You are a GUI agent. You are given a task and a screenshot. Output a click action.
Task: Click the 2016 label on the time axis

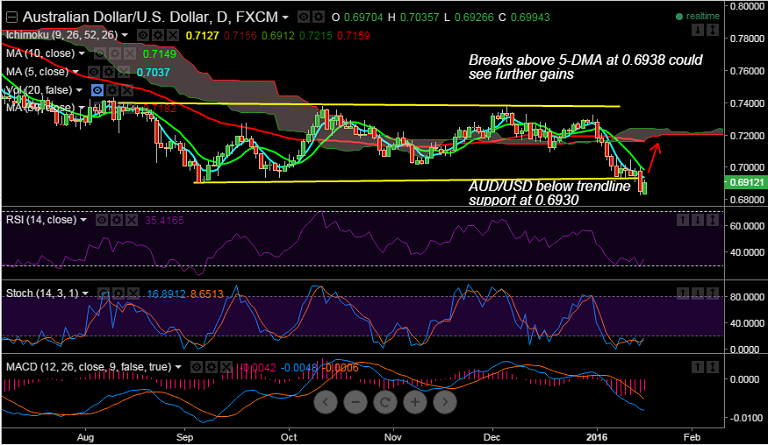(x=597, y=437)
